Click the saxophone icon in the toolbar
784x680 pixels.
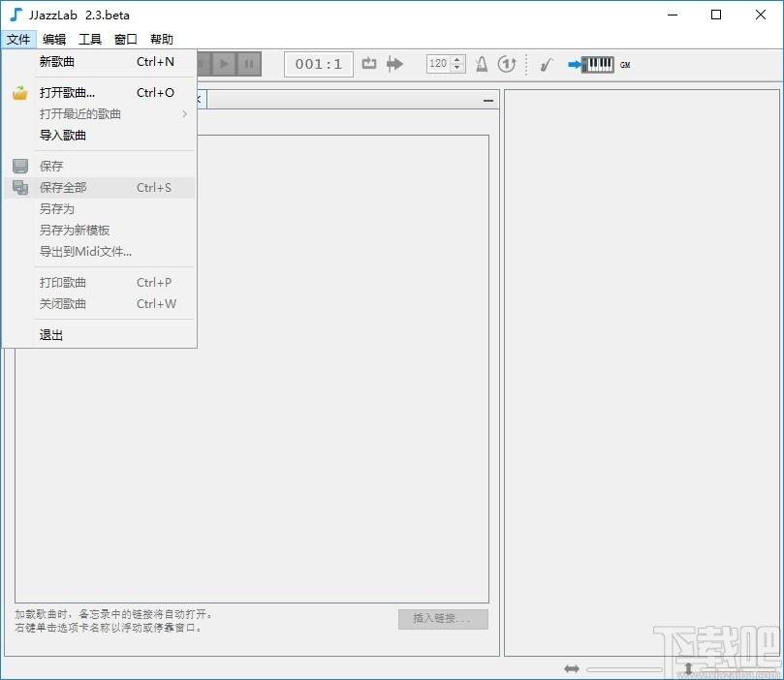tap(547, 65)
